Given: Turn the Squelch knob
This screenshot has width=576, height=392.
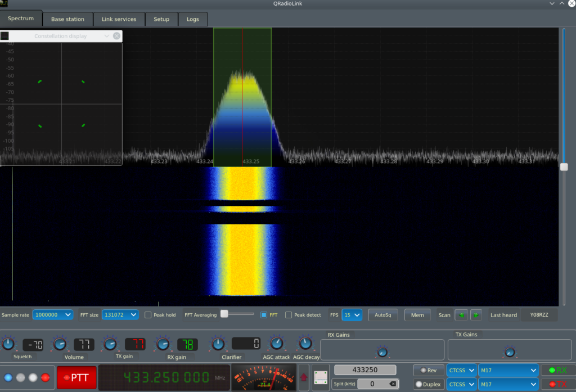Looking at the screenshot, I should pyautogui.click(x=8, y=343).
